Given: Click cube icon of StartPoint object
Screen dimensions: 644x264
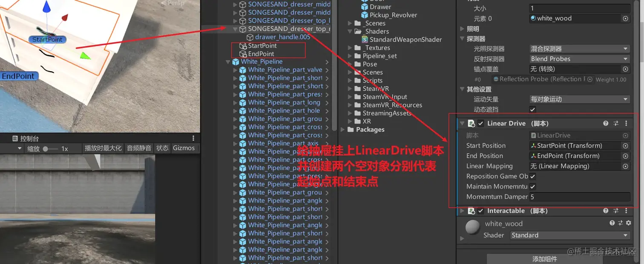Looking at the screenshot, I should tap(243, 46).
